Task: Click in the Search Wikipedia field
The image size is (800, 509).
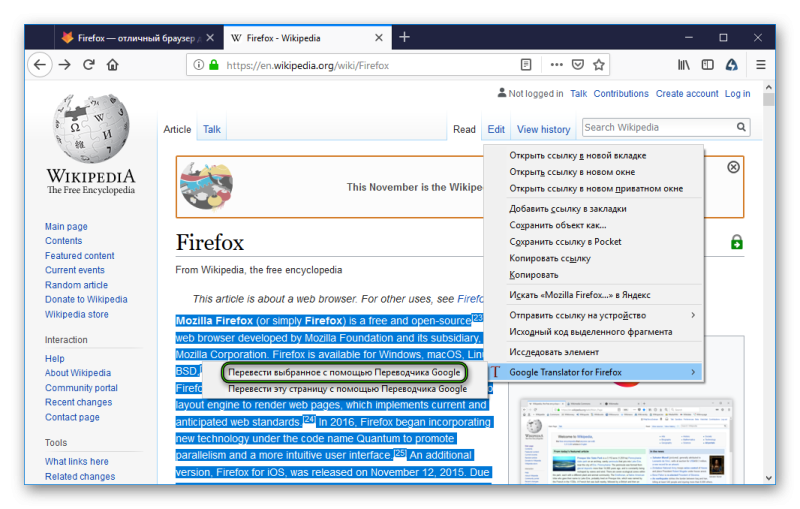Action: 658,127
